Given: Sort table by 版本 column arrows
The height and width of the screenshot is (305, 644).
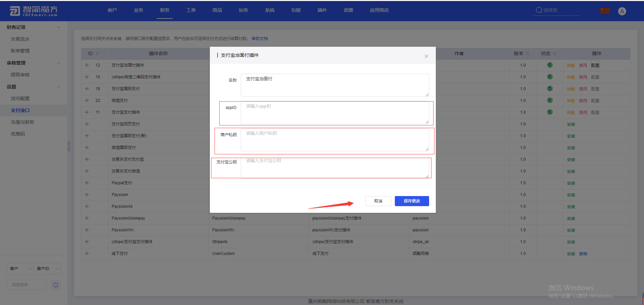Looking at the screenshot, I should click(x=527, y=54).
